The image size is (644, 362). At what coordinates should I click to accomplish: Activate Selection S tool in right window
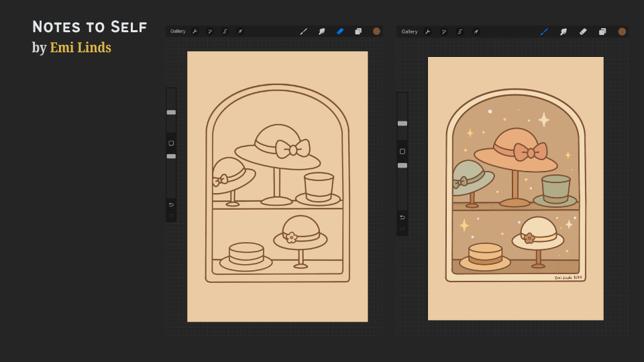click(x=460, y=32)
